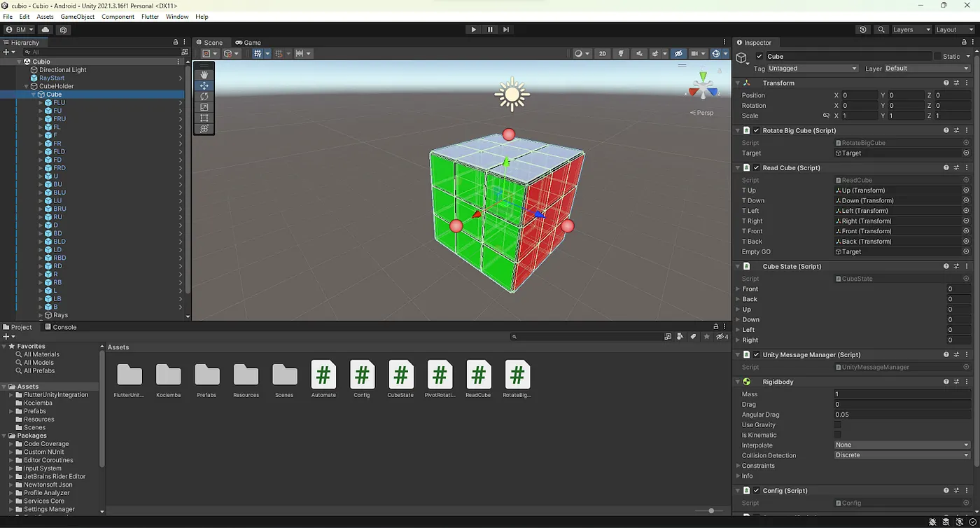The height and width of the screenshot is (528, 980).
Task: Click the Play button in the toolbar
Action: pyautogui.click(x=473, y=29)
